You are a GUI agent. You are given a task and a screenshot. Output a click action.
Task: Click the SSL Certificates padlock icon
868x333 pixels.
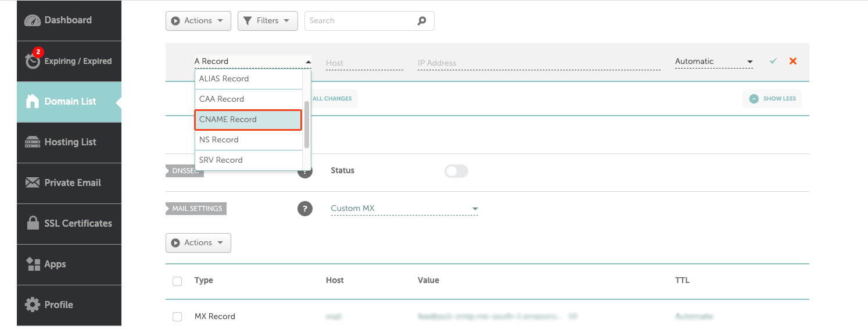33,223
